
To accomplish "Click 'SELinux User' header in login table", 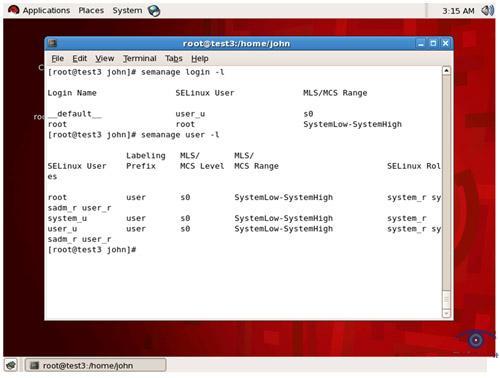I will click(x=205, y=93).
